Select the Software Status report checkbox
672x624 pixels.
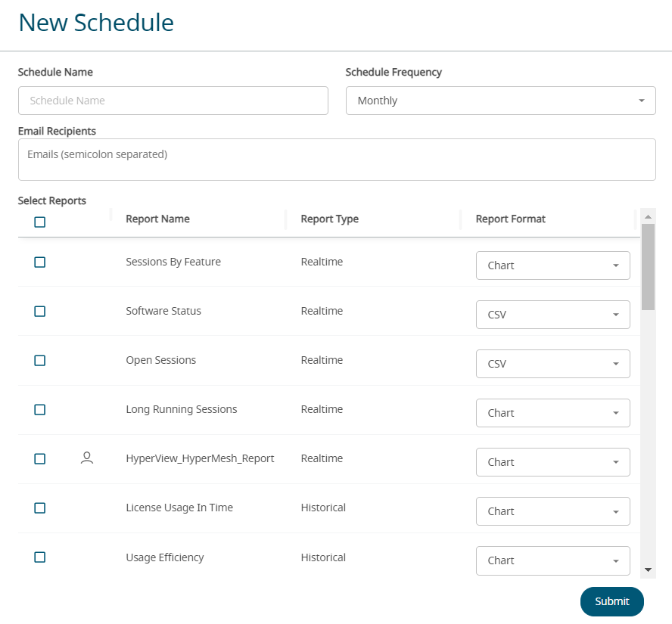(x=40, y=312)
